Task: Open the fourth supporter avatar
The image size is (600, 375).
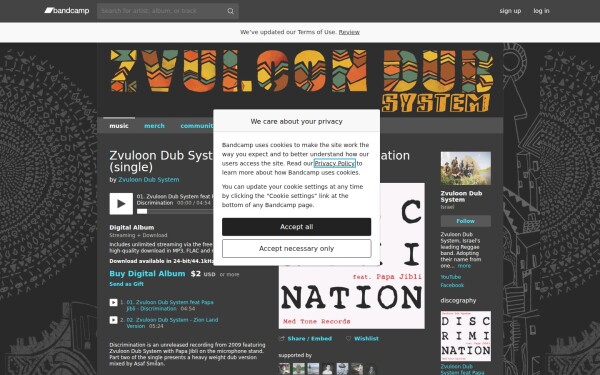Action: pyautogui.click(x=328, y=369)
